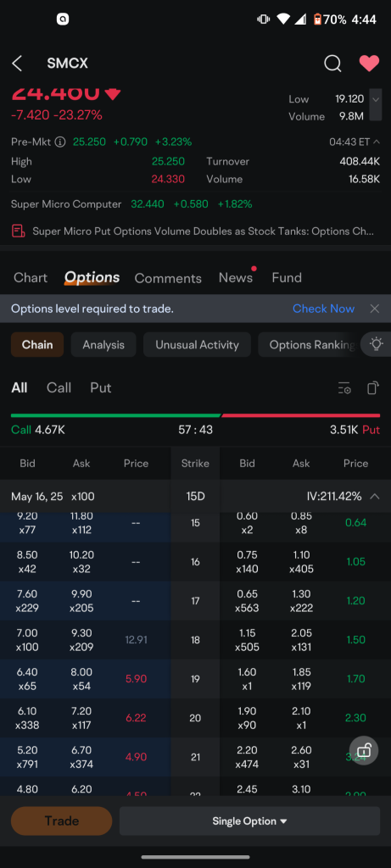Select the Chain sub-tab
The height and width of the screenshot is (868, 391).
[x=37, y=344]
